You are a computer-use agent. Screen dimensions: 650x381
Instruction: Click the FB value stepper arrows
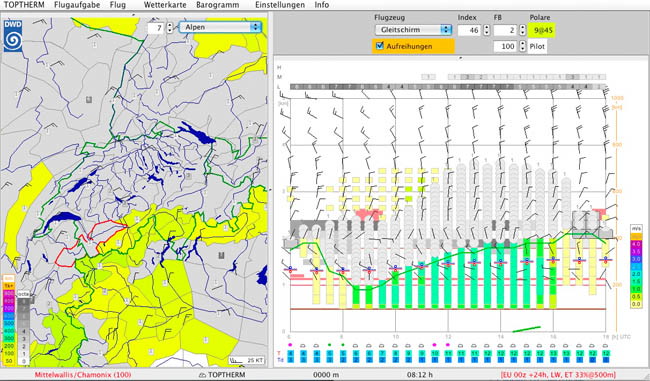pyautogui.click(x=523, y=30)
